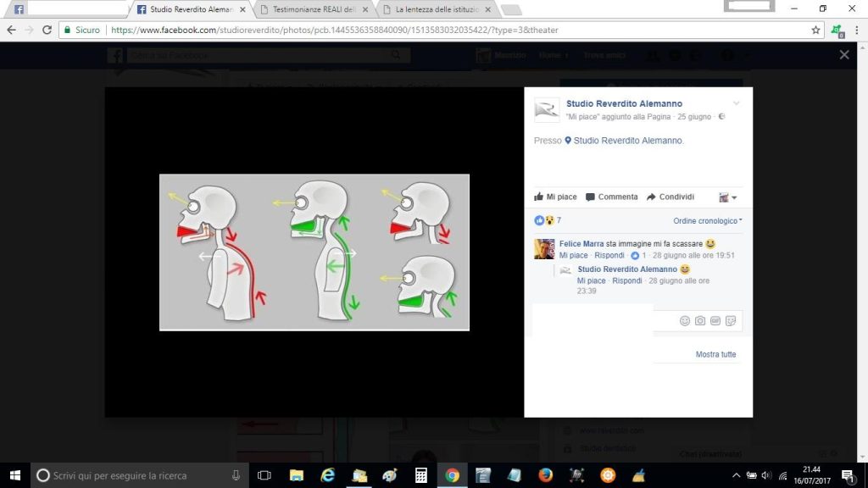
Task: Open the post options chevron at top right
Action: (x=736, y=103)
